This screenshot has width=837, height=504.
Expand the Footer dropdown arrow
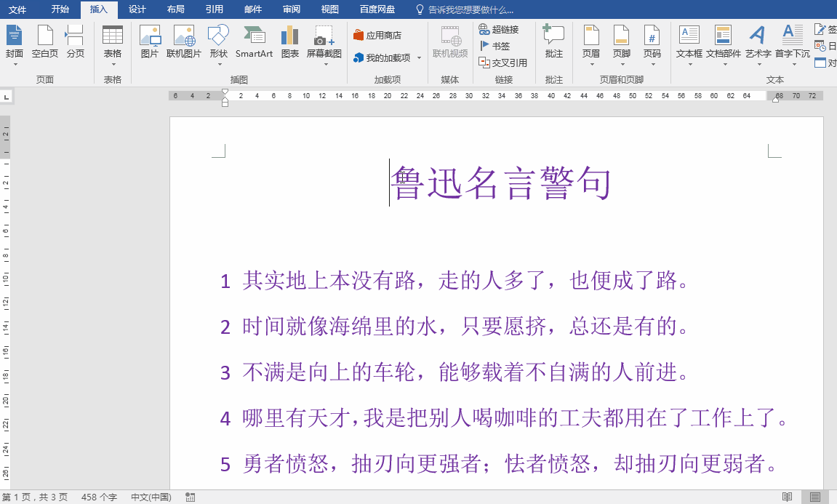coord(622,65)
